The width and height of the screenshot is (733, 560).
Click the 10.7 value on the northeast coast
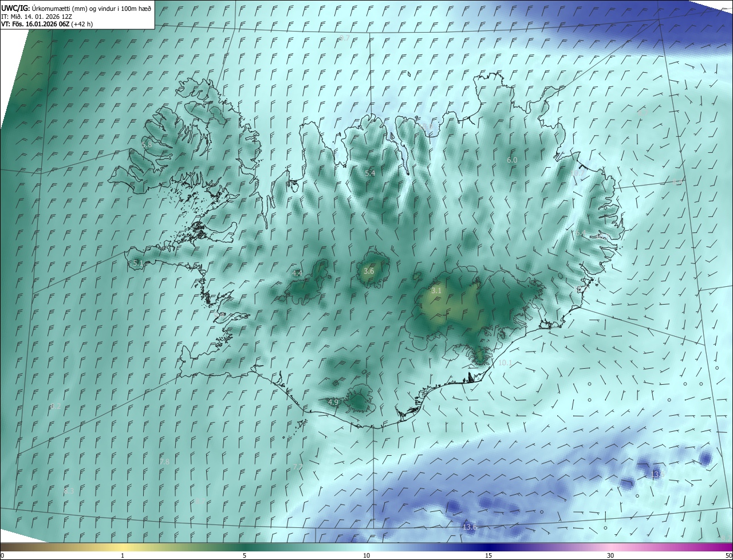click(x=579, y=173)
